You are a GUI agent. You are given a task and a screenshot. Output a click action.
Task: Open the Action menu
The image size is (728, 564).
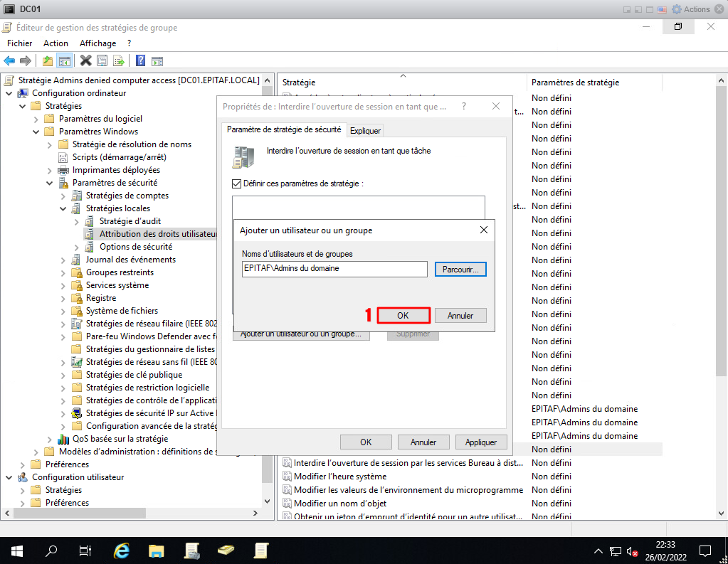[56, 43]
